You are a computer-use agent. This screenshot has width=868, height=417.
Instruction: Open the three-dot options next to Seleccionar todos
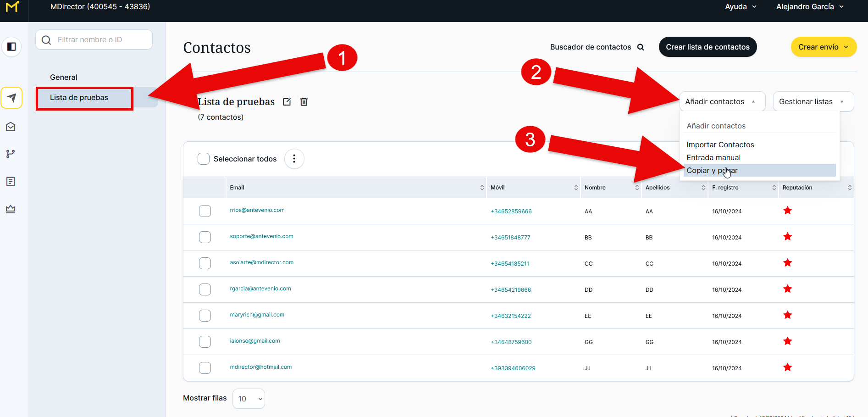[294, 159]
